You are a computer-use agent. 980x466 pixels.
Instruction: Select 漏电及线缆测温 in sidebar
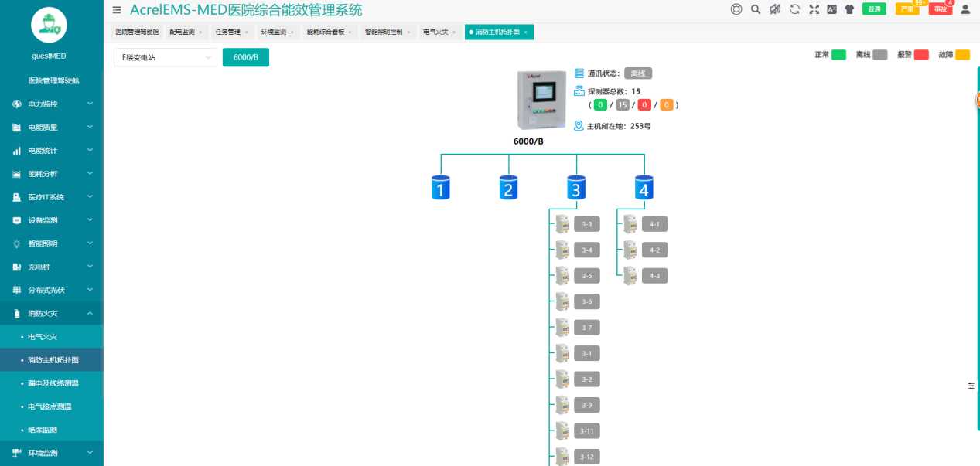53,383
